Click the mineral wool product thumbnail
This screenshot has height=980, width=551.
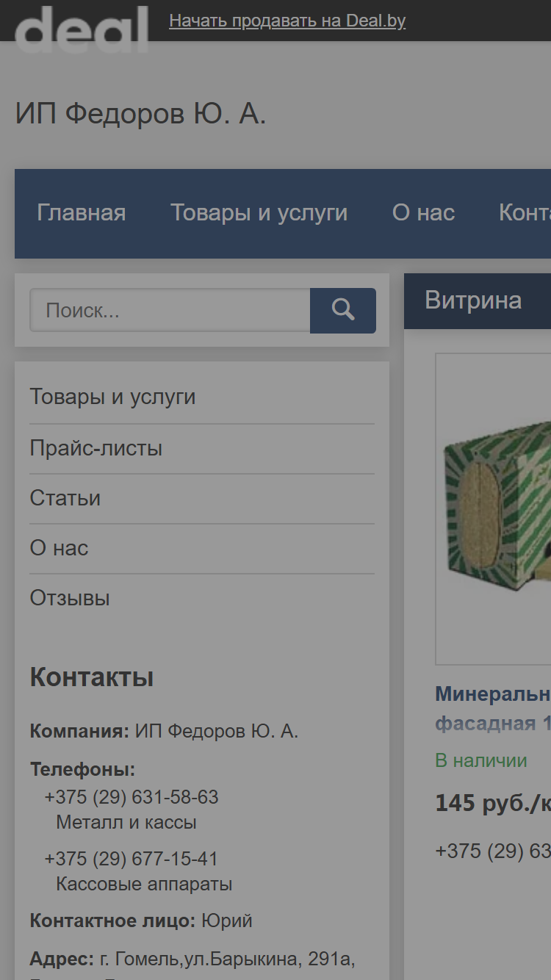coord(494,509)
